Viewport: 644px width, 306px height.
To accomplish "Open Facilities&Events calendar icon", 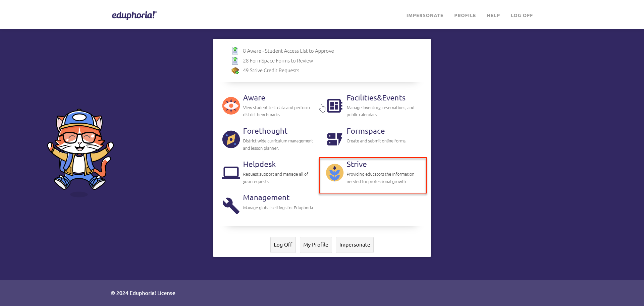I will click(334, 106).
